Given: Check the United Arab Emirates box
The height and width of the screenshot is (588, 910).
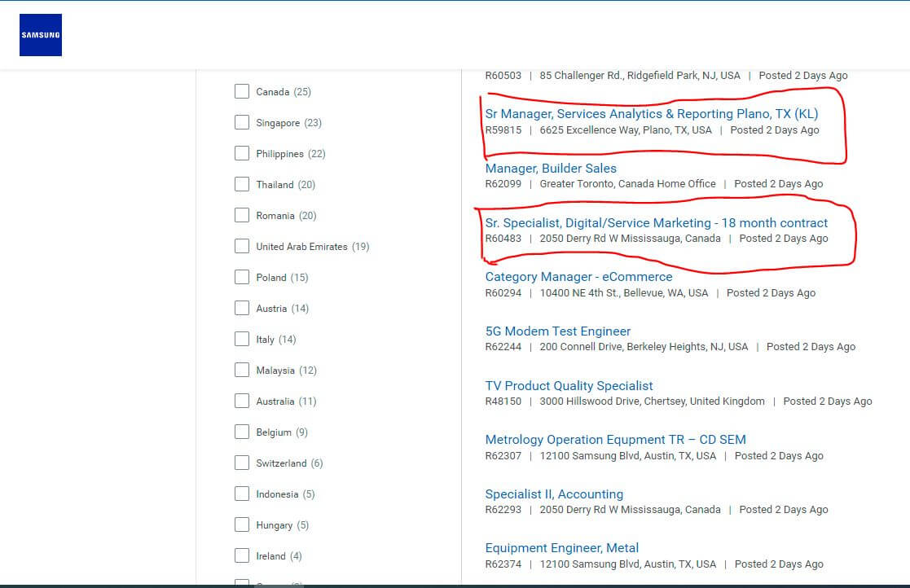Looking at the screenshot, I should (242, 246).
